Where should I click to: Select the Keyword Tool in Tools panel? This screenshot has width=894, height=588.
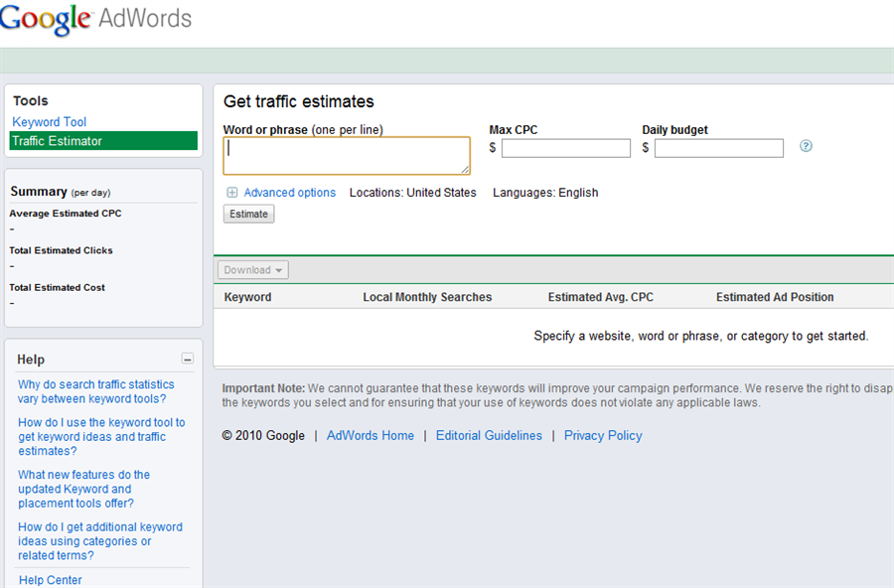click(49, 121)
